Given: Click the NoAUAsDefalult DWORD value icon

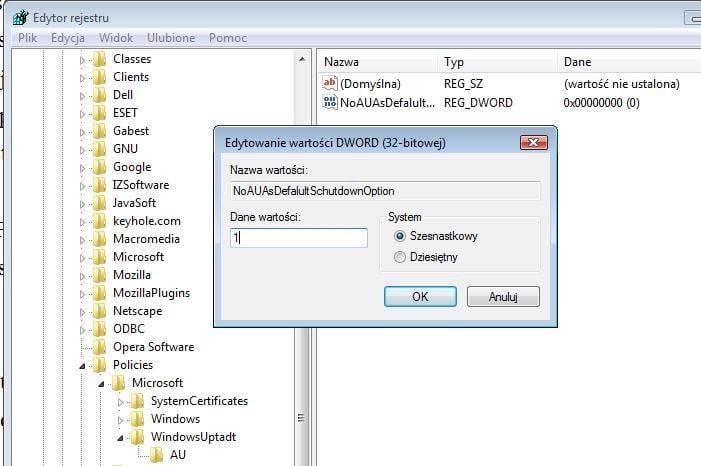Looking at the screenshot, I should click(x=330, y=102).
